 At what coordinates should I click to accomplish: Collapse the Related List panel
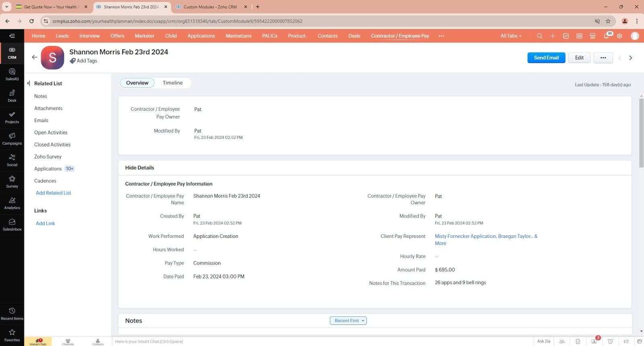(x=29, y=83)
